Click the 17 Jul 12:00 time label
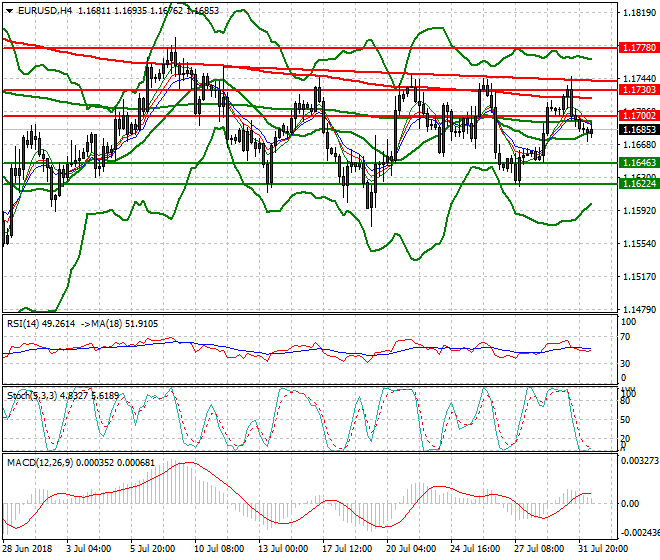This screenshot has width=660, height=560. click(x=347, y=549)
